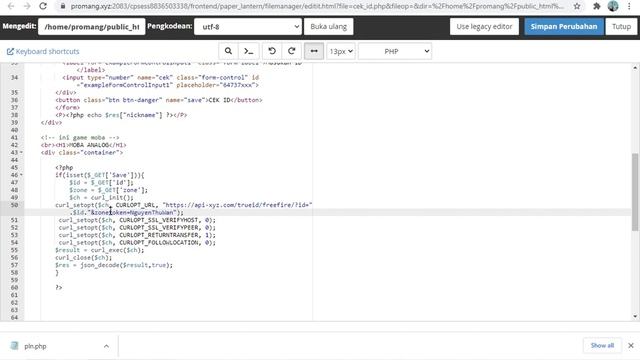Open the pln.php download options chevron
The image size is (640, 360).
click(x=106, y=346)
